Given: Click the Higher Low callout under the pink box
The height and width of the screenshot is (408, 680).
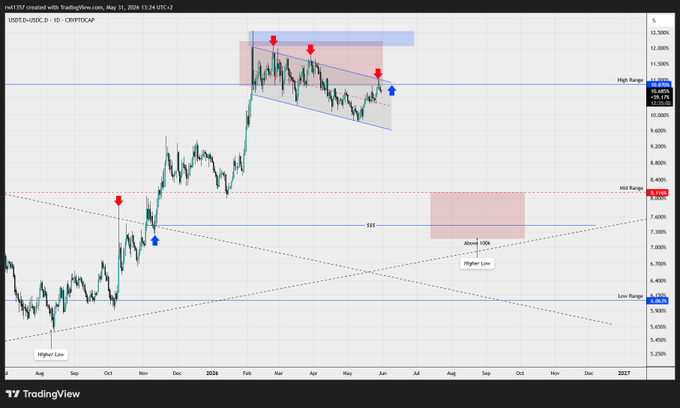Looking at the screenshot, I should click(477, 263).
